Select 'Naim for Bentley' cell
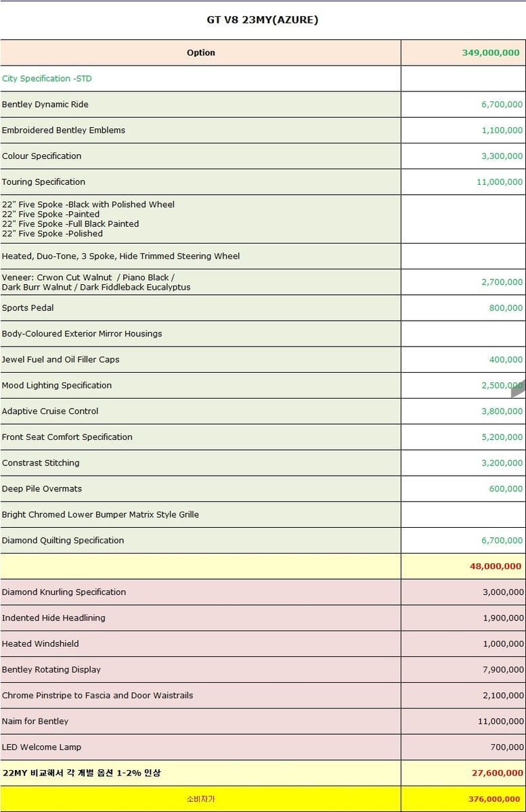Viewport: 526px width, 812px height. (200, 721)
